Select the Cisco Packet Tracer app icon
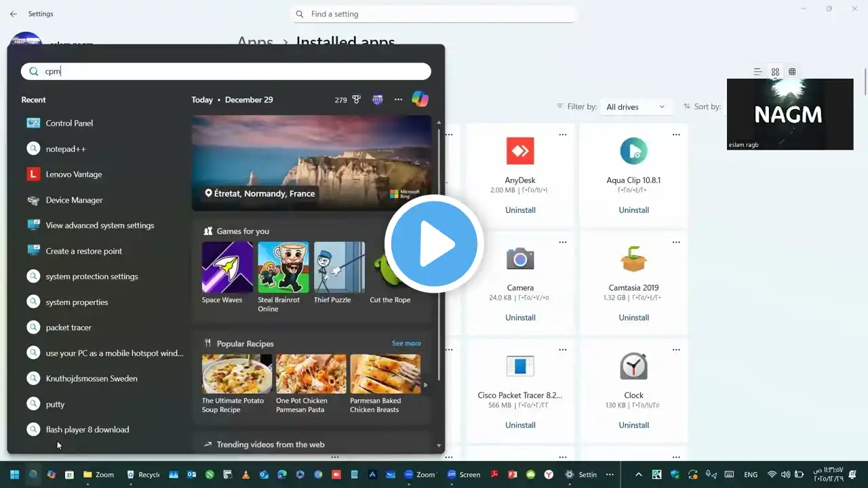This screenshot has width=868, height=488. pyautogui.click(x=520, y=366)
